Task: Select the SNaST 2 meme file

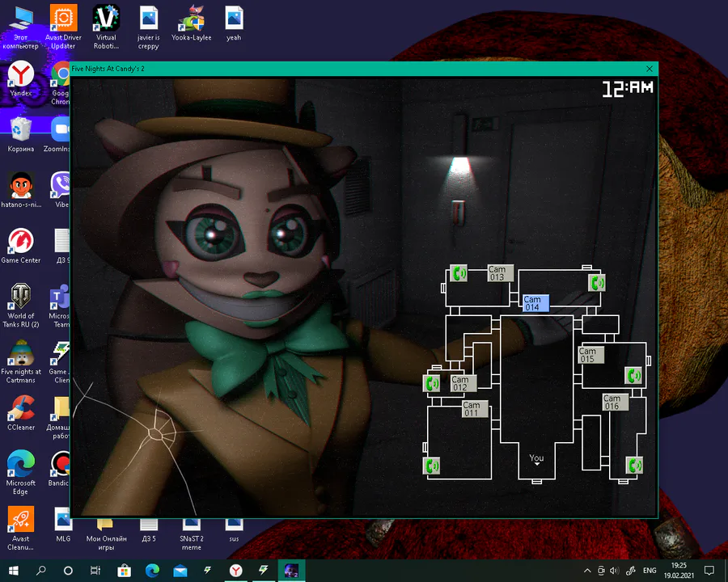Action: tap(191, 534)
